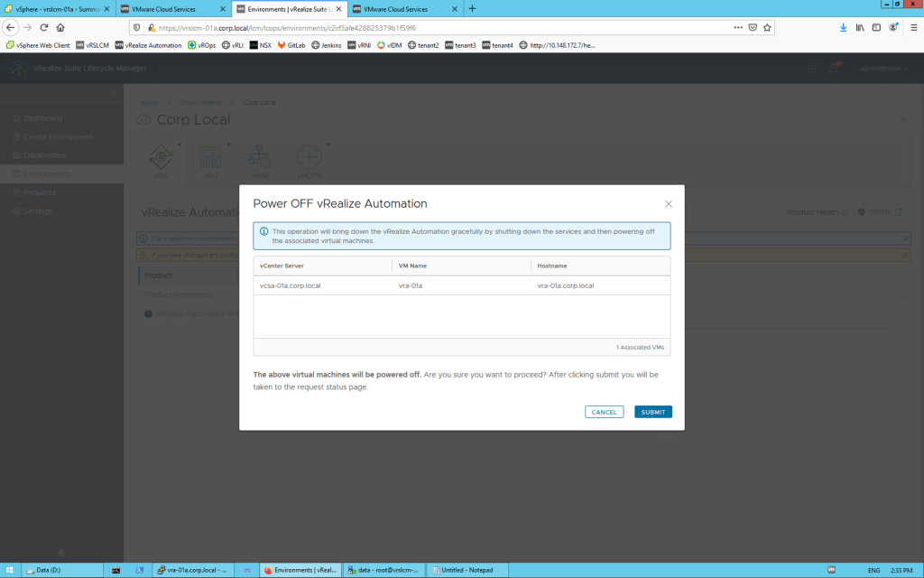Open the Jenkins bookmark
The height and width of the screenshot is (578, 924).
pos(326,44)
